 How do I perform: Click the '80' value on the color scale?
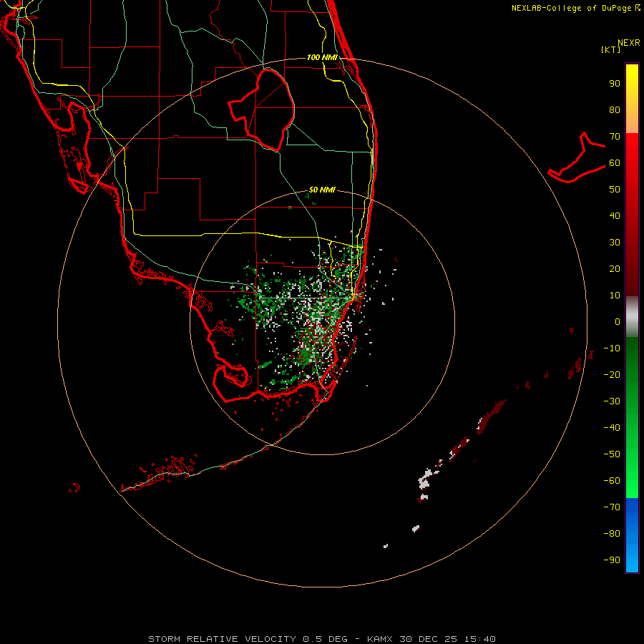tap(615, 110)
